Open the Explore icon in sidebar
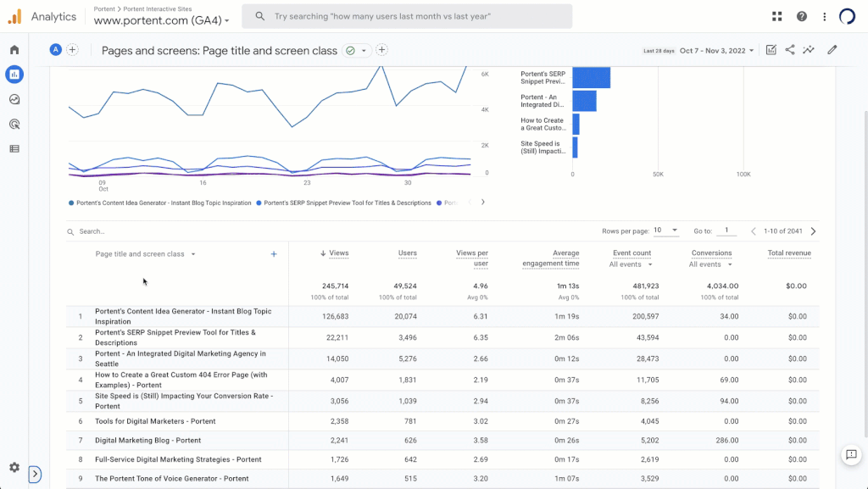 pos(14,99)
